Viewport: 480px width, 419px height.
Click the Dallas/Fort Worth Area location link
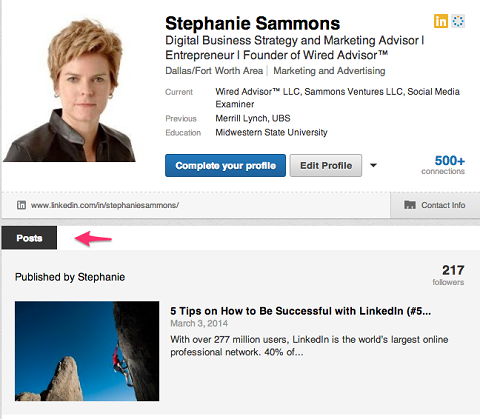pos(214,71)
